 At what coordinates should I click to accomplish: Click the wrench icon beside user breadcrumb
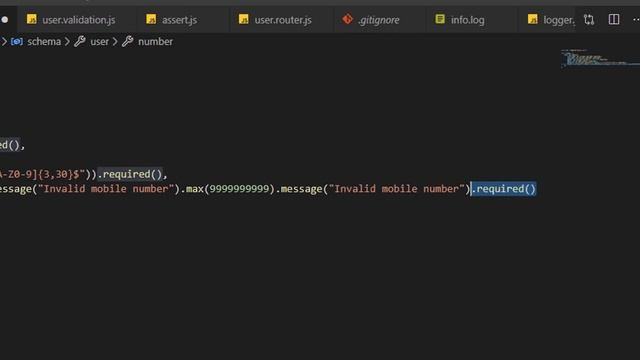[80, 41]
